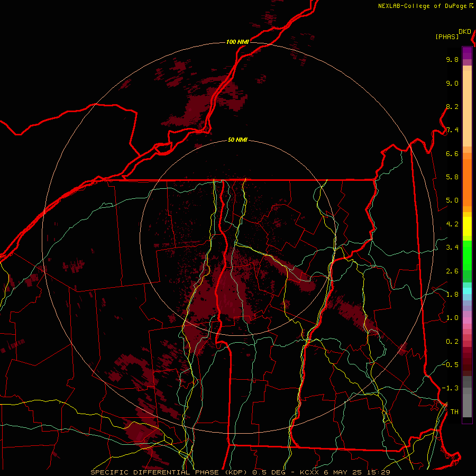Image resolution: width=476 pixels, height=476 pixels.
Task: Click the 0.2 value on the color scale
Action: 452,342
